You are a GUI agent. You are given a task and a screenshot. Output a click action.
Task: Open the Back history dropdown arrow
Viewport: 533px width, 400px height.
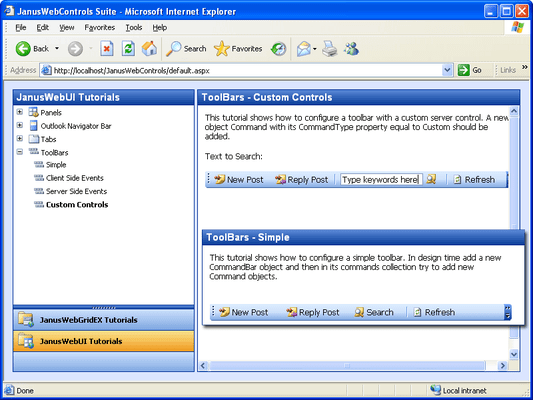point(57,49)
